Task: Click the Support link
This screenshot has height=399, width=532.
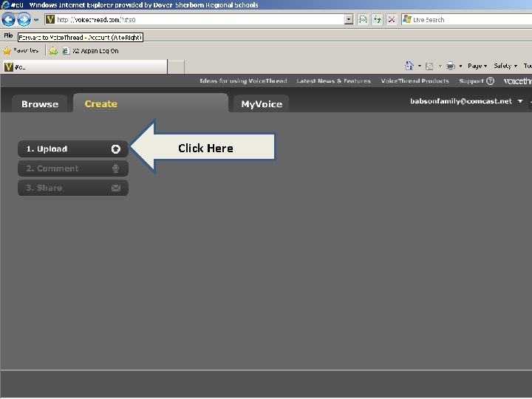Action: click(471, 81)
